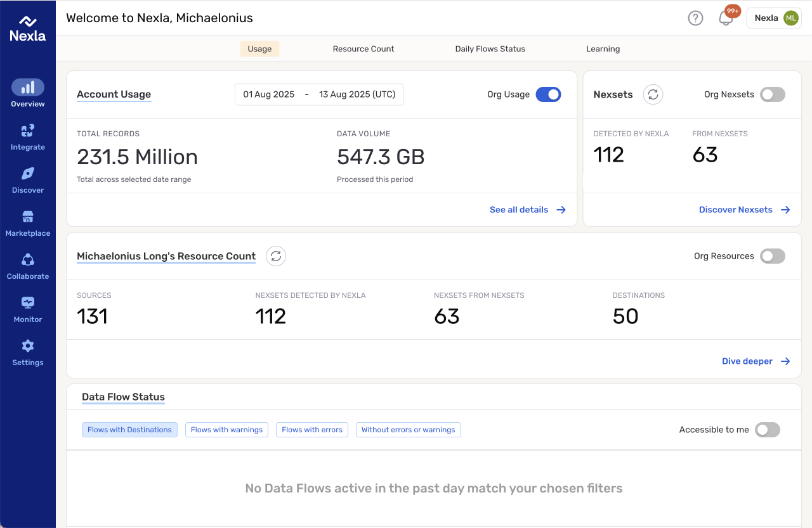
Task: Click the See all details link
Action: tap(518, 210)
